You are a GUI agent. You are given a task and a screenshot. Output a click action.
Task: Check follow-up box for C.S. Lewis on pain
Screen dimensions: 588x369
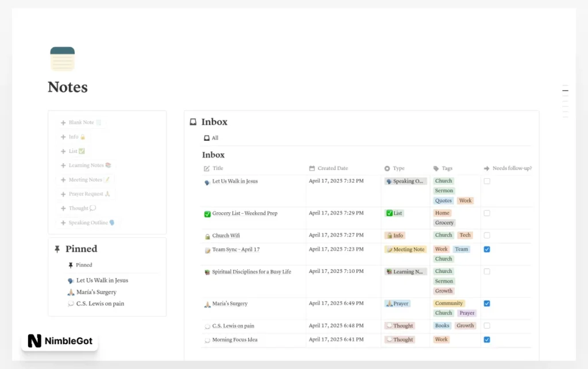[x=487, y=325]
